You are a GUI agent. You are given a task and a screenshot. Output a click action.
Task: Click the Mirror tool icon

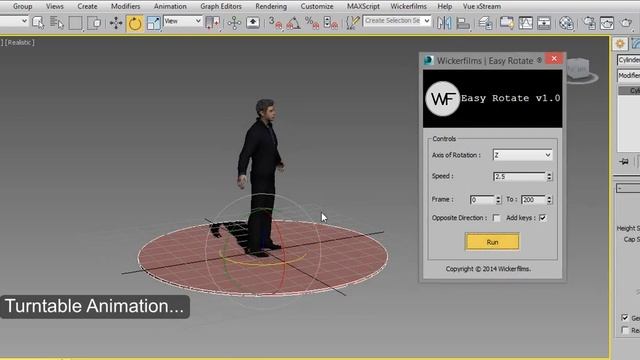[444, 23]
